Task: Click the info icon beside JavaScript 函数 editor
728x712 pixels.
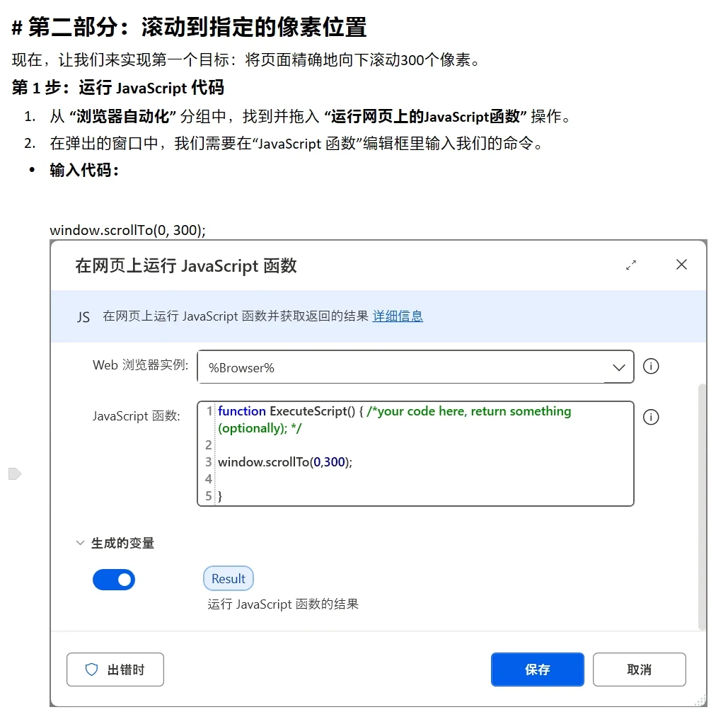Action: 650,417
